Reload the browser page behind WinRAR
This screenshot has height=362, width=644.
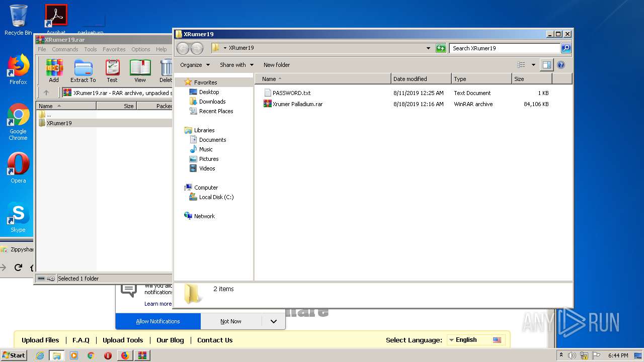(x=18, y=267)
